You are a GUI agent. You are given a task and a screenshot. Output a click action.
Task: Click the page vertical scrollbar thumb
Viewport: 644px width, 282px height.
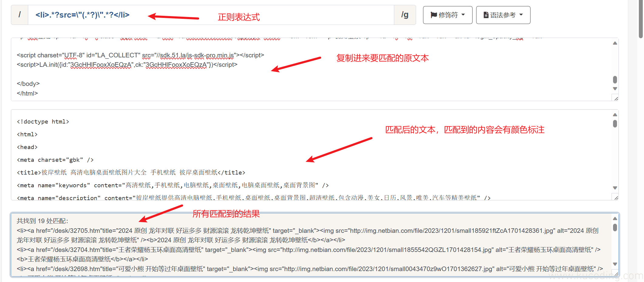[641, 19]
